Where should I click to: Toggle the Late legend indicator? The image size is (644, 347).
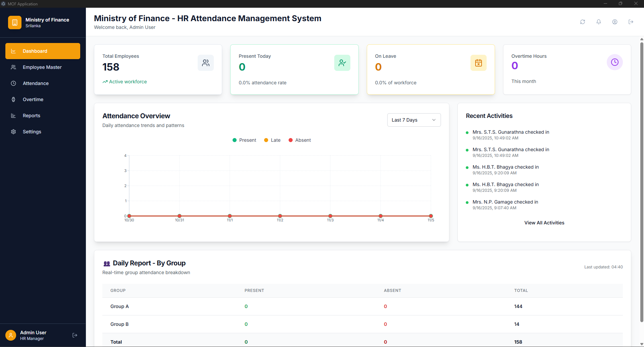[x=272, y=140]
